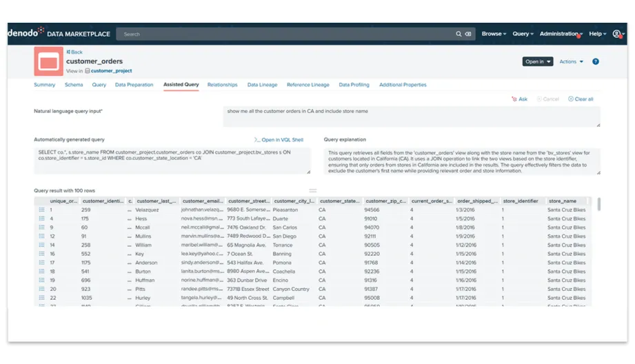Screen dimensions: 635x364
Task: Expand the Administration menu
Action: 561,34
